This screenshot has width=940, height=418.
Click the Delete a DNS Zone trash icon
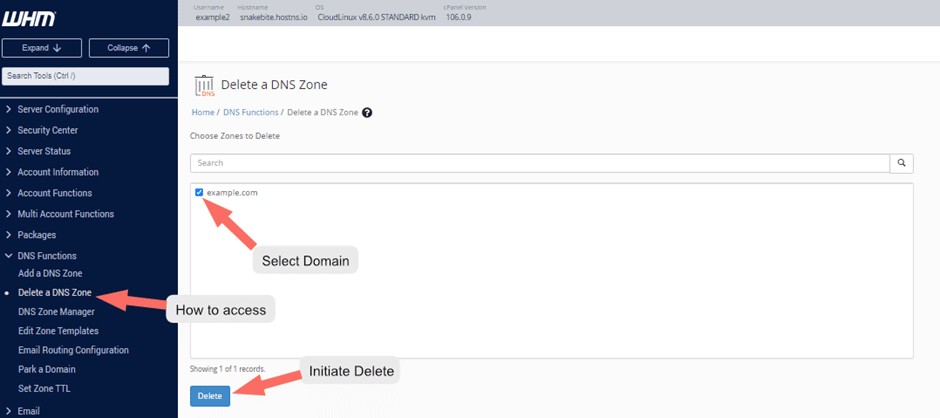204,86
